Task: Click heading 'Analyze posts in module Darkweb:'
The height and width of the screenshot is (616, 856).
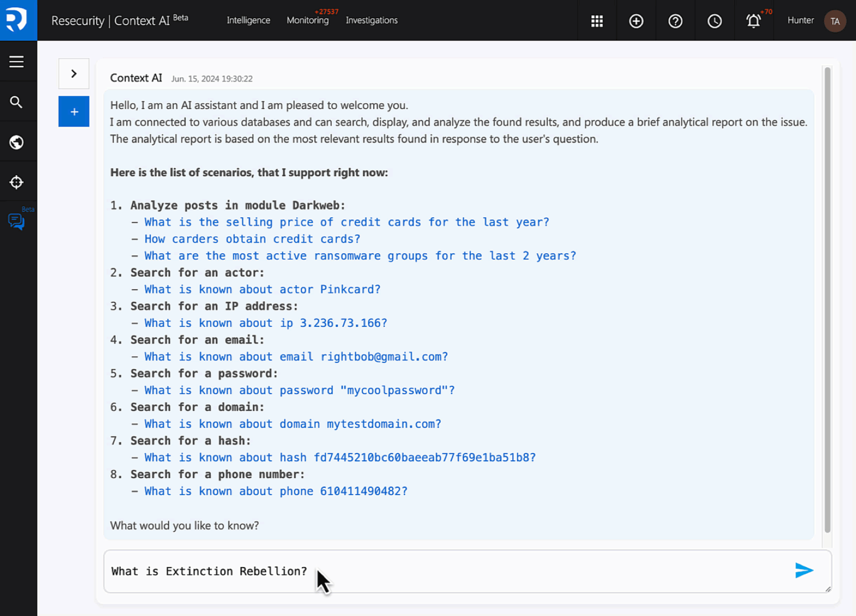Action: coord(238,205)
